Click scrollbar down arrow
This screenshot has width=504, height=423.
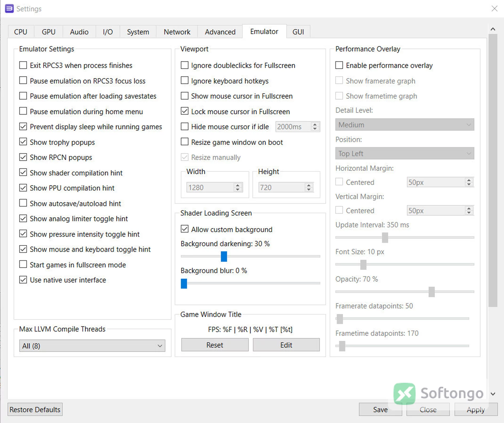click(493, 394)
